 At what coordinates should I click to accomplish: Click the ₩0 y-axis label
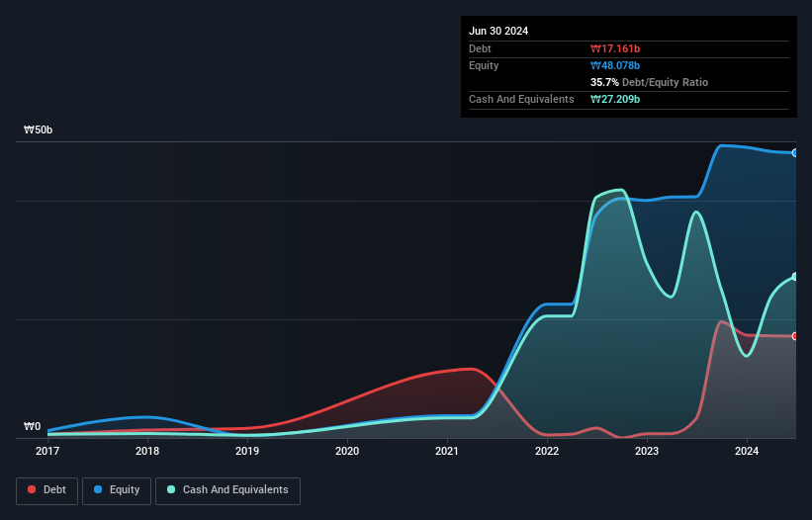click(32, 426)
